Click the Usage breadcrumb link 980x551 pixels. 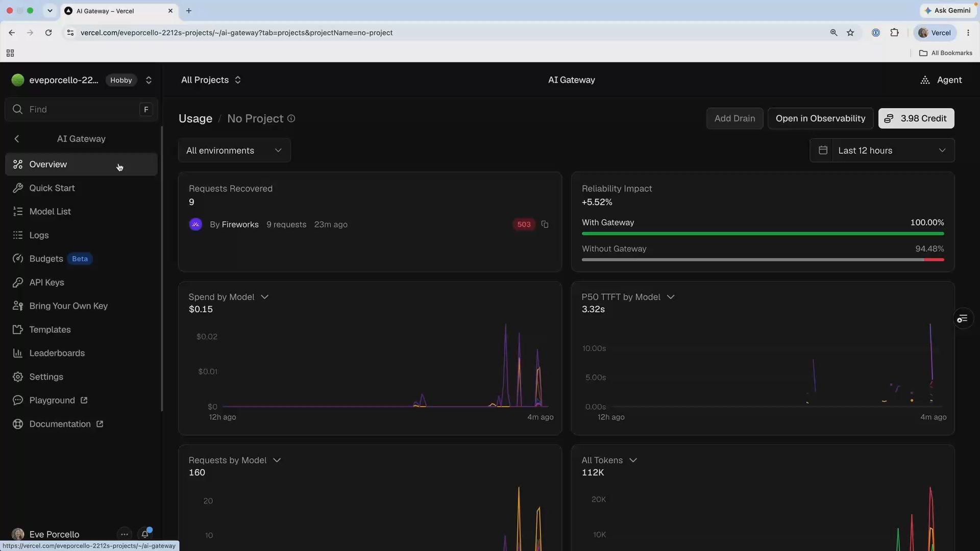pyautogui.click(x=195, y=118)
